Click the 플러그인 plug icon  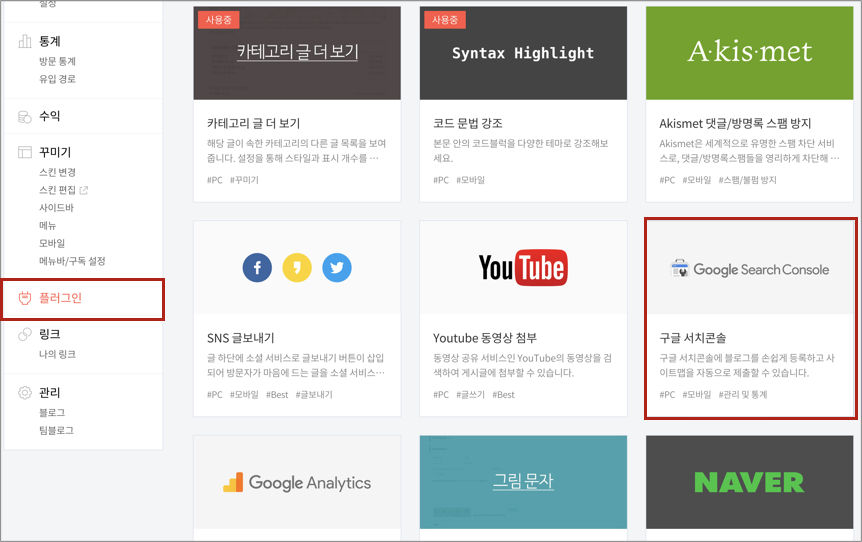pos(25,298)
